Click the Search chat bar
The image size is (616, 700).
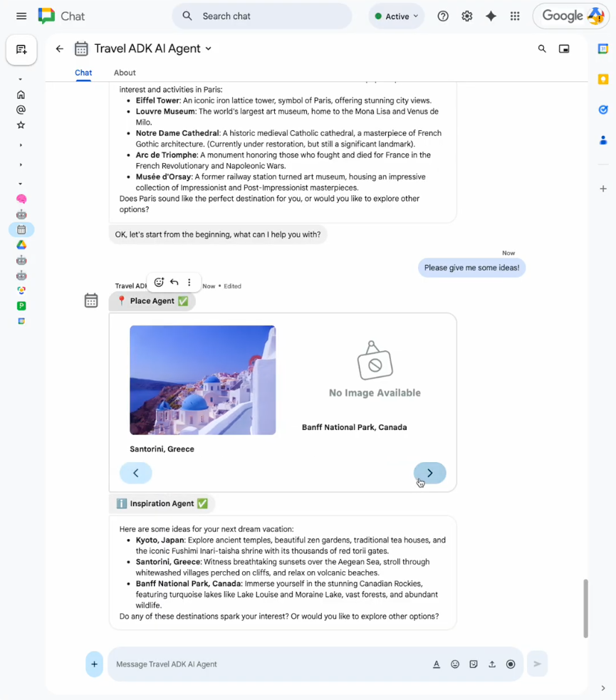click(x=261, y=15)
